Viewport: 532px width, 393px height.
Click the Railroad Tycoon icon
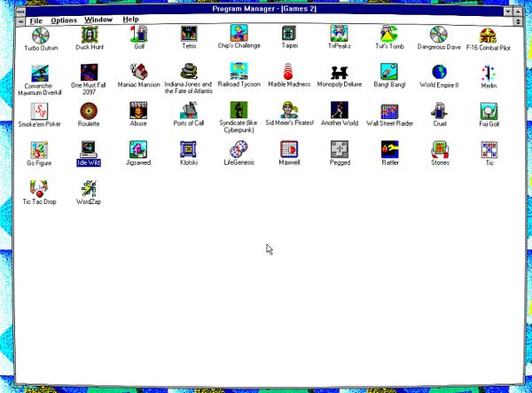click(239, 71)
